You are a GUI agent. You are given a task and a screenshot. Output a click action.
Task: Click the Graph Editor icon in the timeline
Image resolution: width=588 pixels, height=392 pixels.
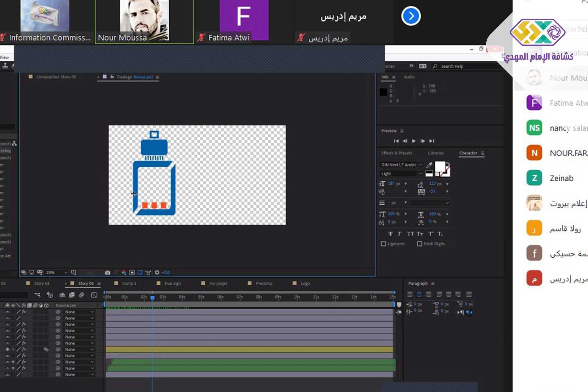(94, 295)
